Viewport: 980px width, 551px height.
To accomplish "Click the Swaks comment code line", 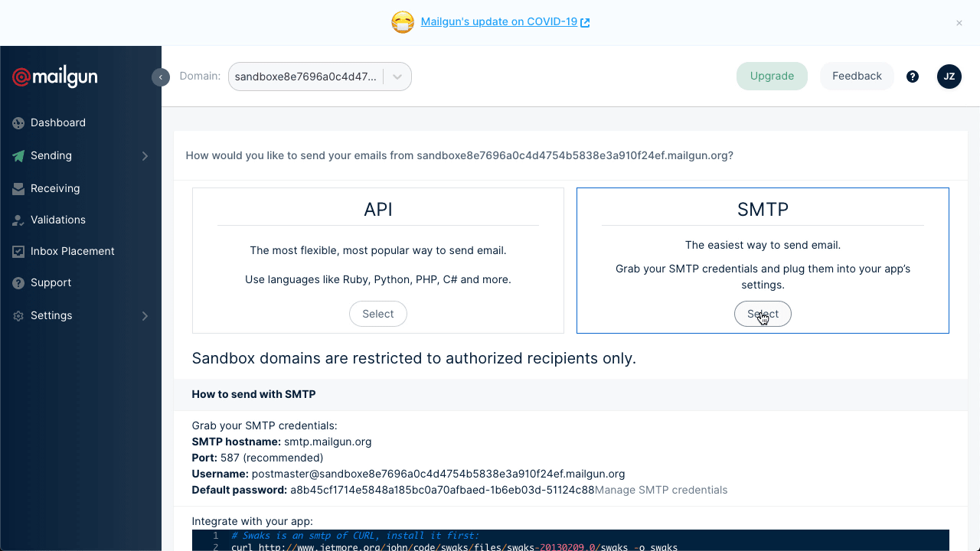I will [355, 536].
